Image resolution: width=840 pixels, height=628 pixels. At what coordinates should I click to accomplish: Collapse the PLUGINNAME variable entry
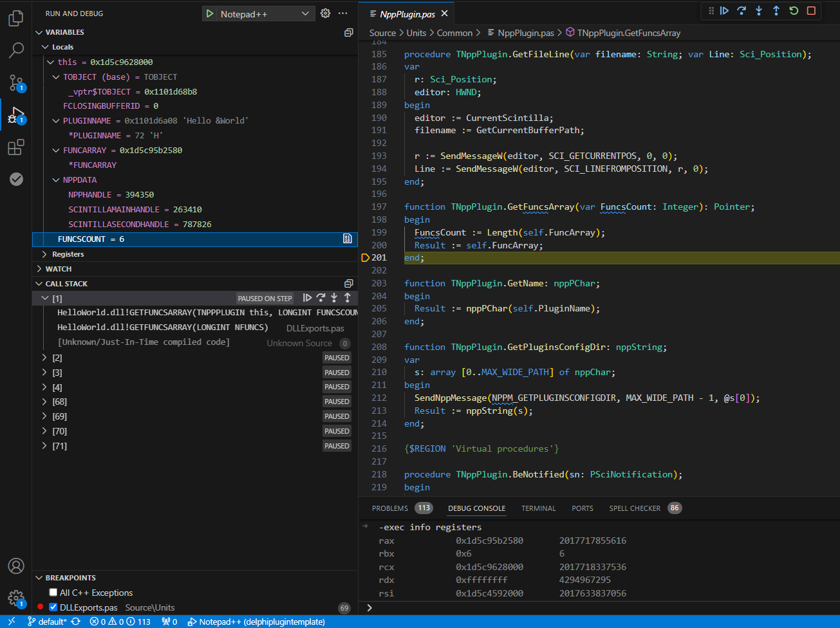[55, 120]
